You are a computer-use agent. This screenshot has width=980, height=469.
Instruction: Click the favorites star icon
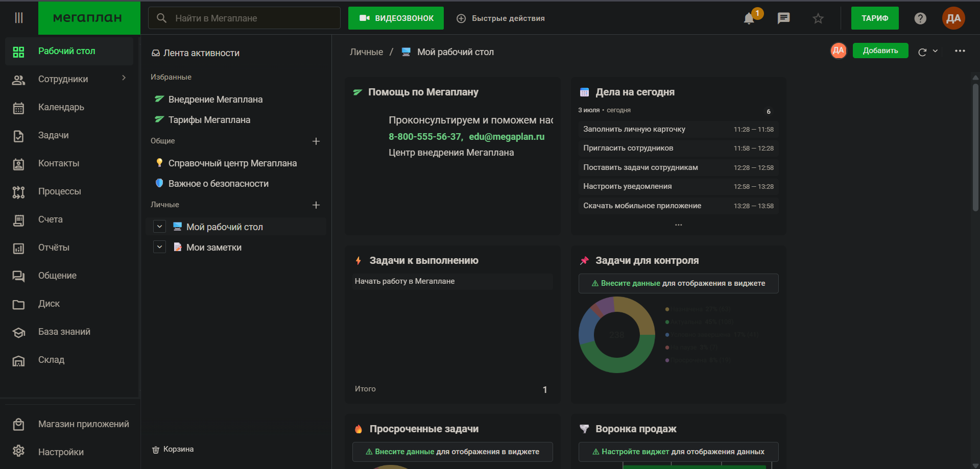818,18
